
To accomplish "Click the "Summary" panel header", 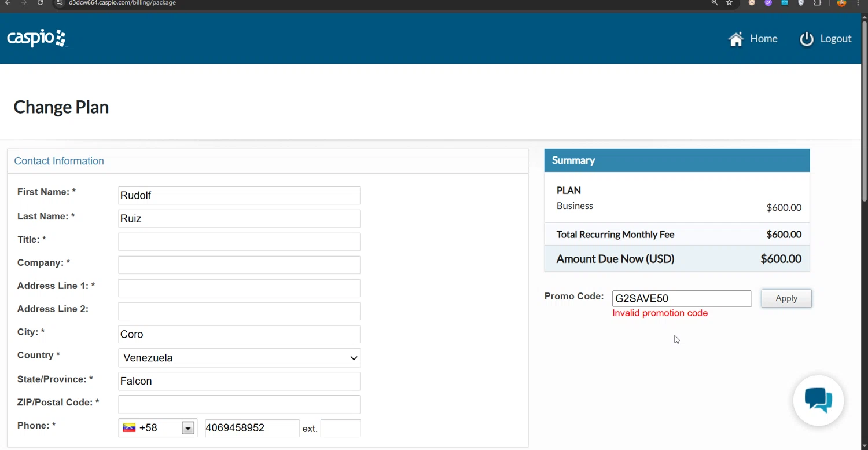I will (x=677, y=160).
